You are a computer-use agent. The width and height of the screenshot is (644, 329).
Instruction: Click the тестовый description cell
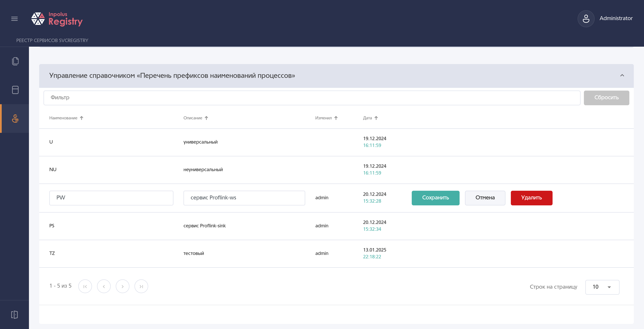pos(194,254)
